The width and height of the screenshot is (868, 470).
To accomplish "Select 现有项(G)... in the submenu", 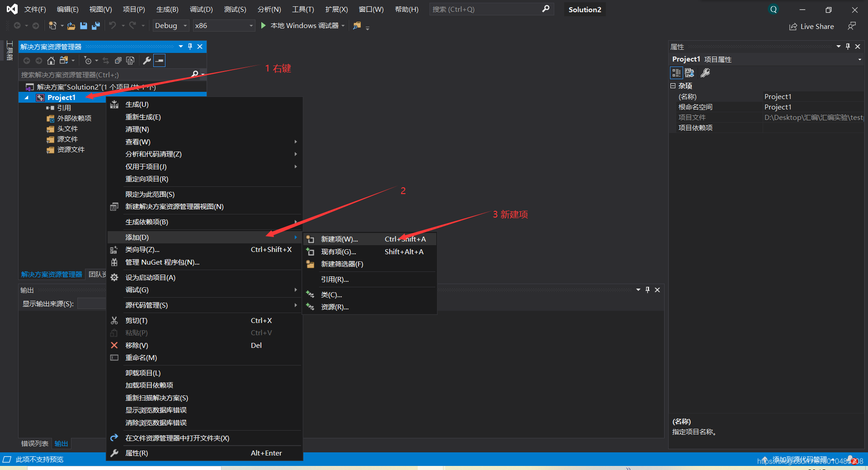I will (370, 252).
